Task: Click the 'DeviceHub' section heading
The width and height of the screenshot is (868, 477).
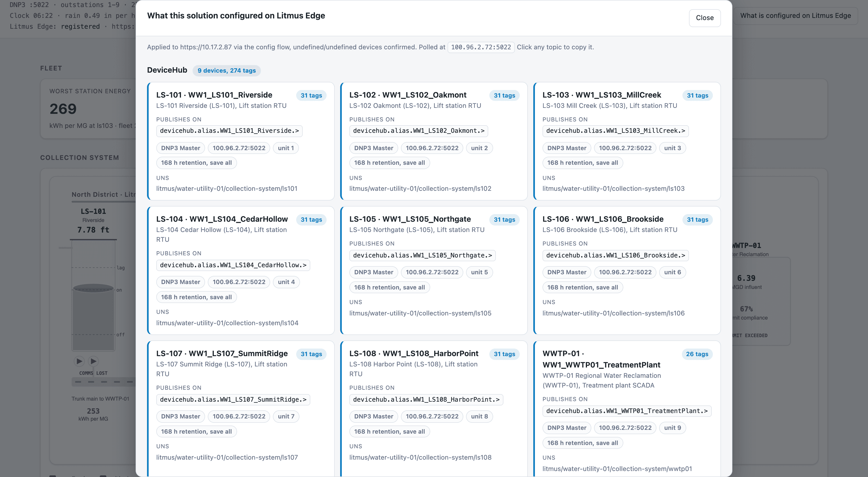Action: pyautogui.click(x=167, y=70)
